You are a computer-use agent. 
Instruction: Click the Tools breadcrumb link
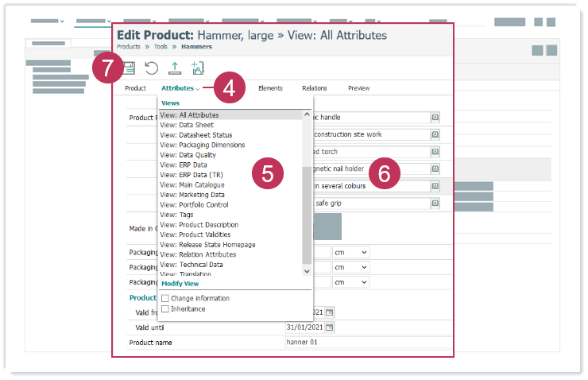pos(161,47)
